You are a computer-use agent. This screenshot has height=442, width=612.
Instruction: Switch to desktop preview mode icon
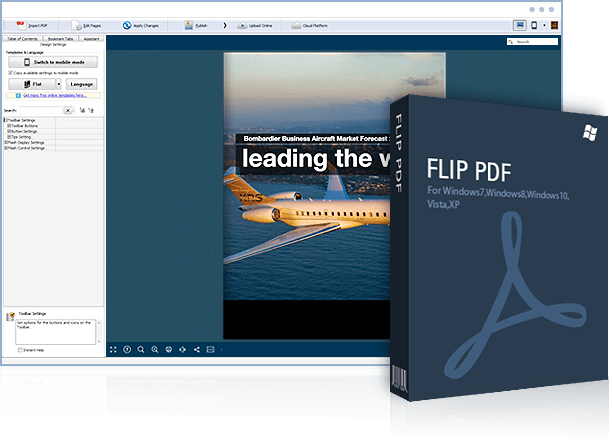pos(519,25)
